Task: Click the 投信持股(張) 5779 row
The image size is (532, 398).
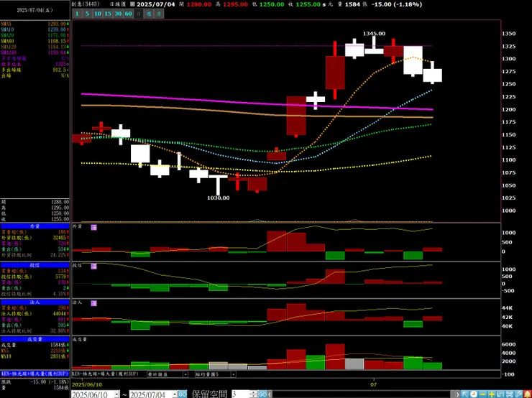Action: pos(35,277)
